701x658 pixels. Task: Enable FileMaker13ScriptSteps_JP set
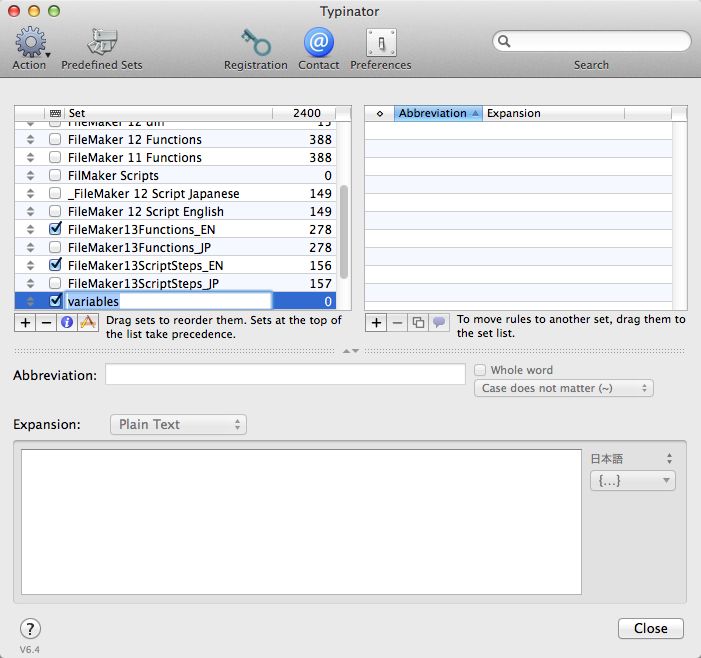coord(55,283)
